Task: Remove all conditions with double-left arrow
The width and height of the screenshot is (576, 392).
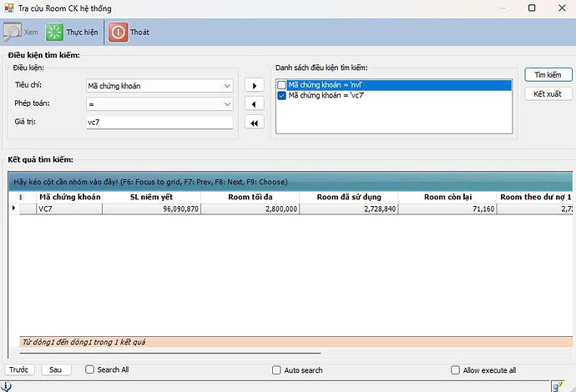Action: (255, 123)
